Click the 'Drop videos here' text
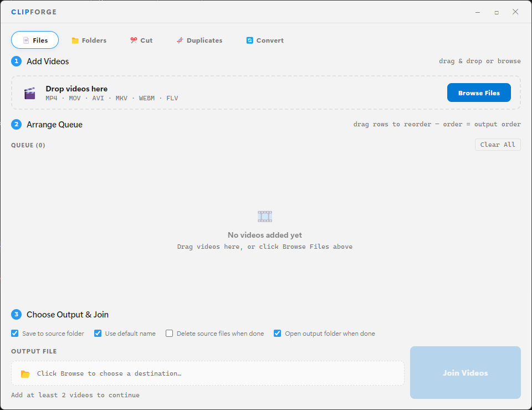 [x=76, y=89]
